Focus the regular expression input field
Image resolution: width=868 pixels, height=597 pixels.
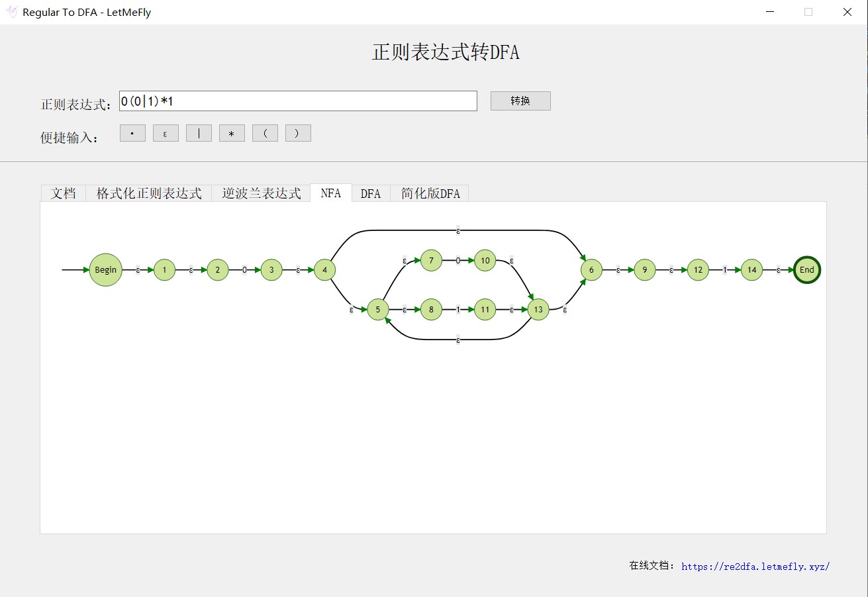click(298, 101)
